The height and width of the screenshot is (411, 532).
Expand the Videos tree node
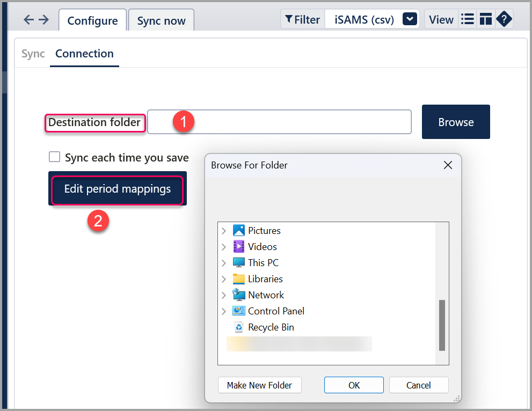point(223,247)
